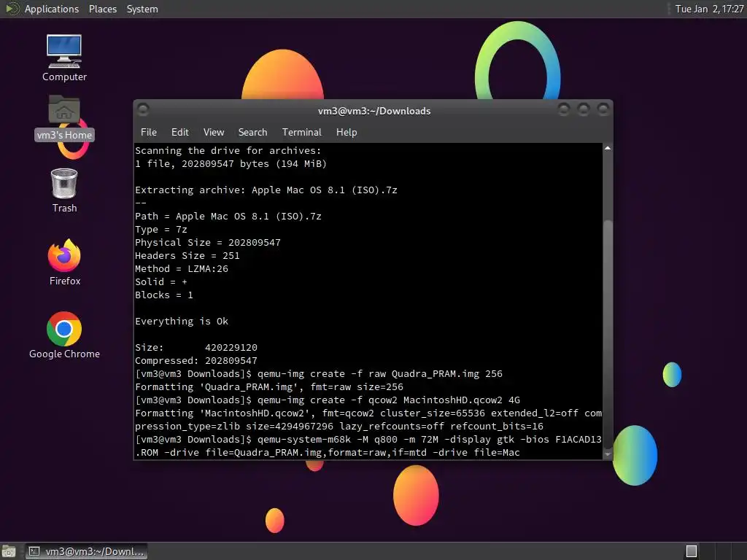Open the Edit menu in terminal

180,133
